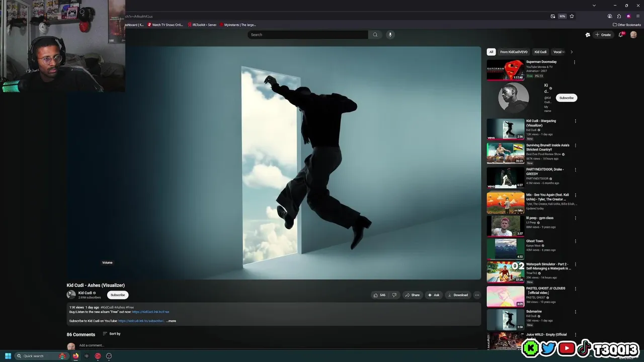Viewport: 644px width, 362px height.
Task: Open the Surviving Brunei video thumbnail
Action: [505, 154]
